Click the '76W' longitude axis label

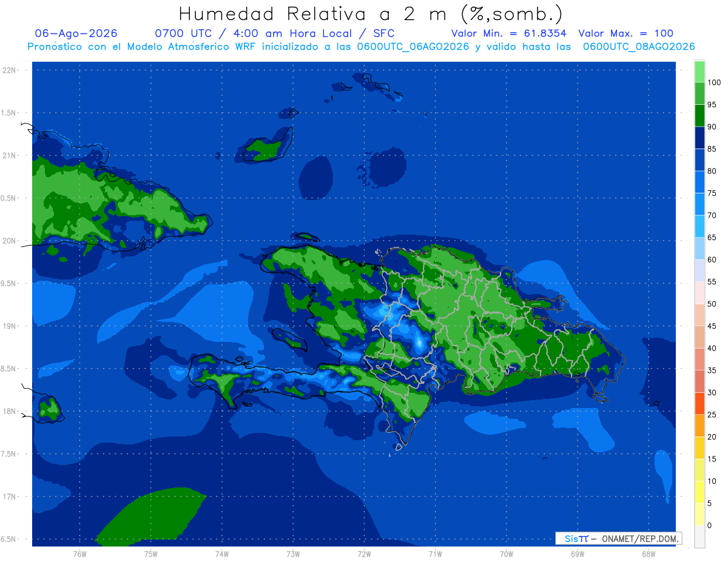click(79, 554)
